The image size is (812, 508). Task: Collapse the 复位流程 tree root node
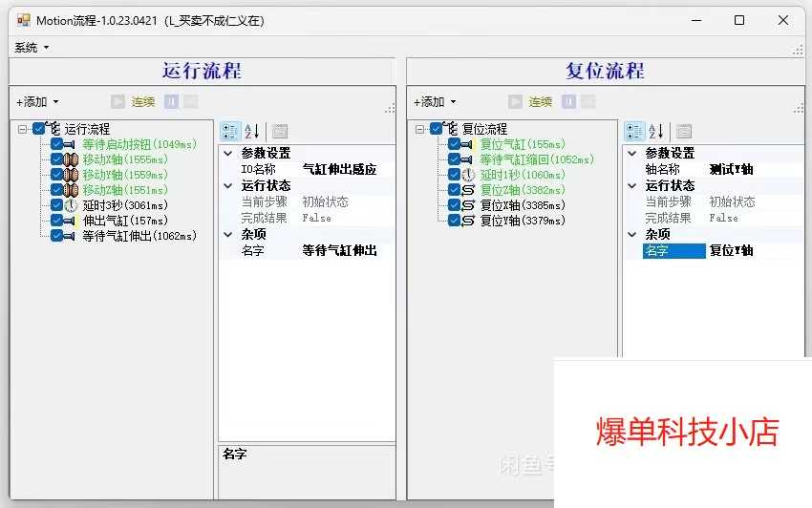(419, 129)
